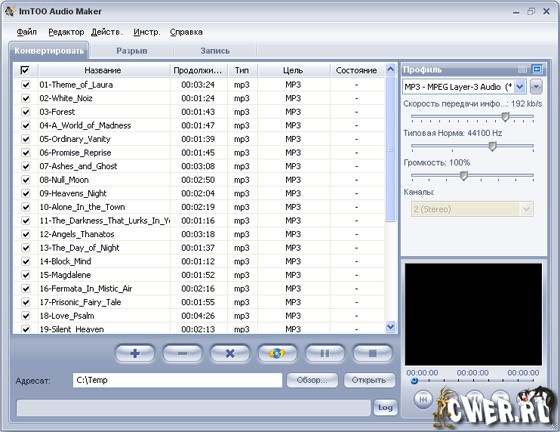The image size is (560, 432).
Task: Switch to the Запись tab
Action: (x=215, y=51)
